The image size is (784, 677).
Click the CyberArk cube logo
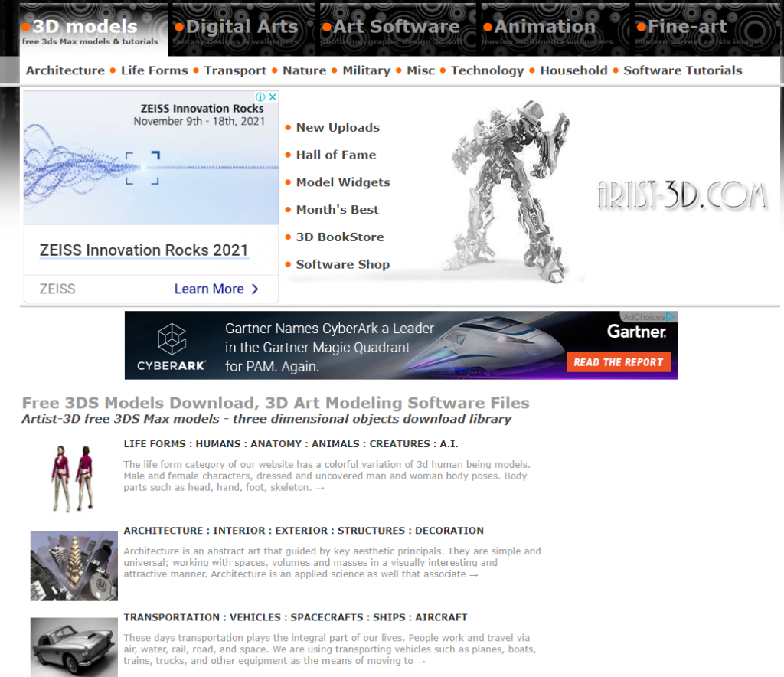coord(172,339)
